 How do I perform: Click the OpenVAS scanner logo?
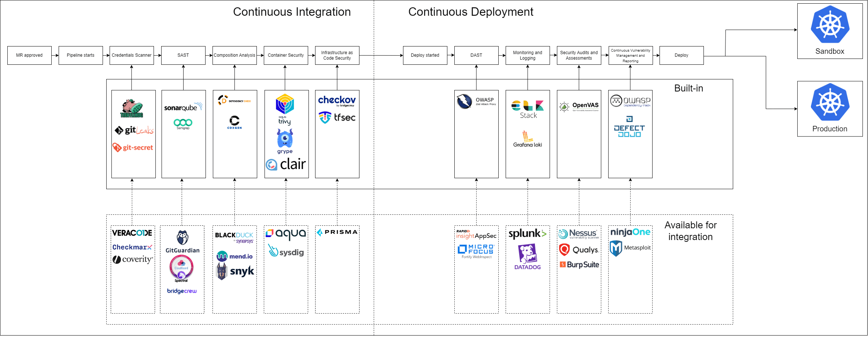click(x=579, y=105)
